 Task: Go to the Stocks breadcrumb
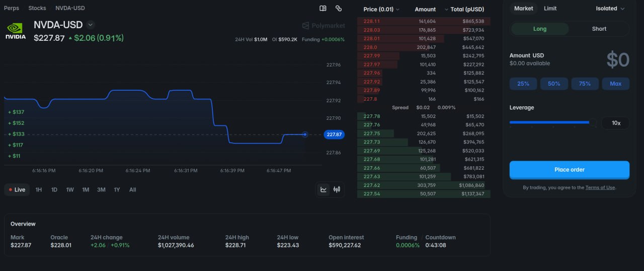(x=37, y=8)
